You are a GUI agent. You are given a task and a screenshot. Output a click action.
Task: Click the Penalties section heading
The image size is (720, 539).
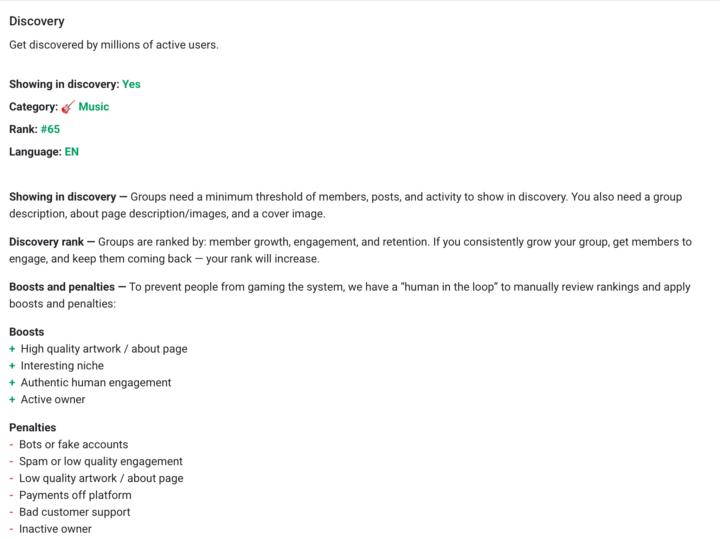(x=33, y=427)
